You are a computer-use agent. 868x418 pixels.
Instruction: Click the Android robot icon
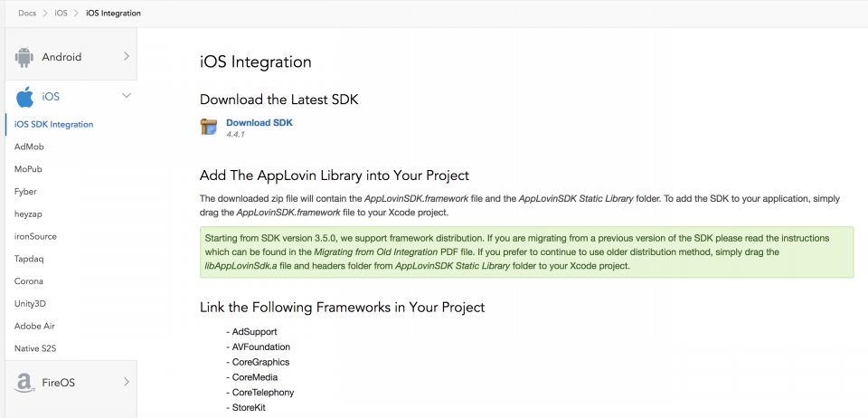coord(24,57)
